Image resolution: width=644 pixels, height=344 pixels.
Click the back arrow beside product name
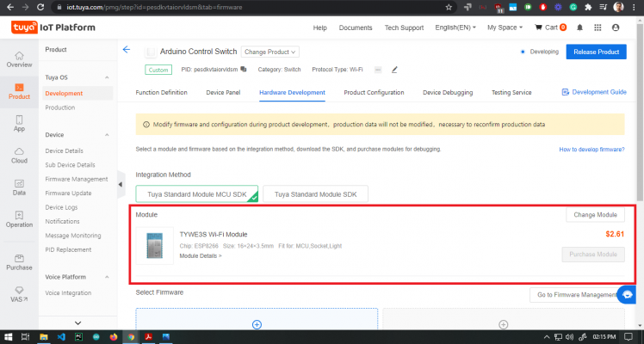(127, 50)
